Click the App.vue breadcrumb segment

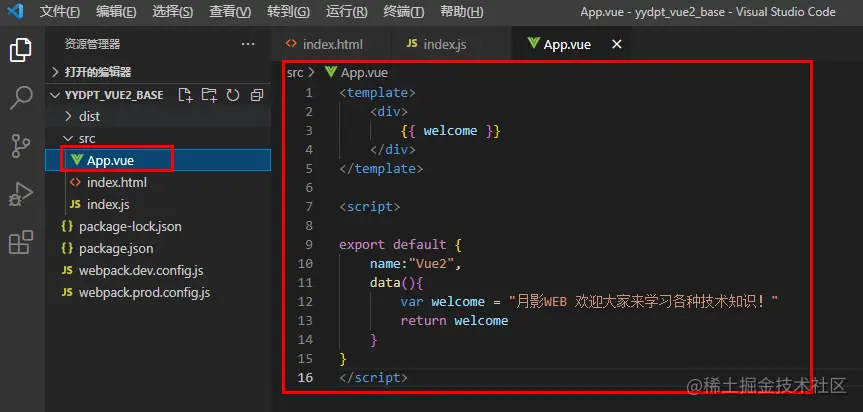357,72
